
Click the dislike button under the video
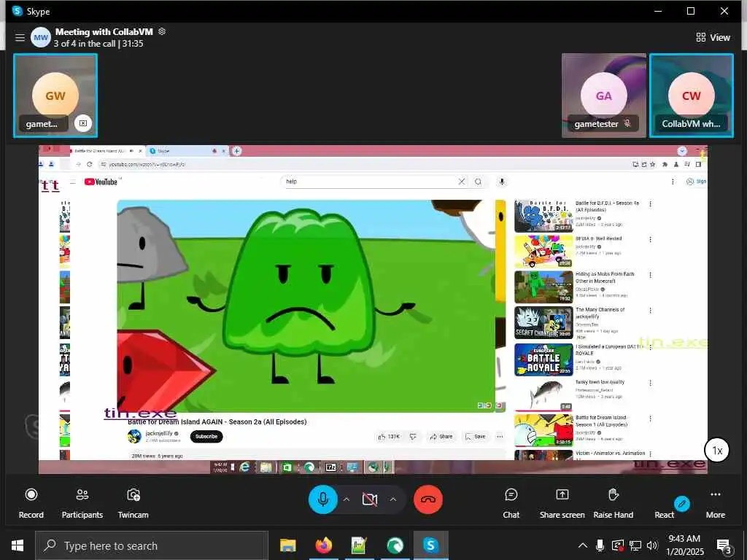413,436
